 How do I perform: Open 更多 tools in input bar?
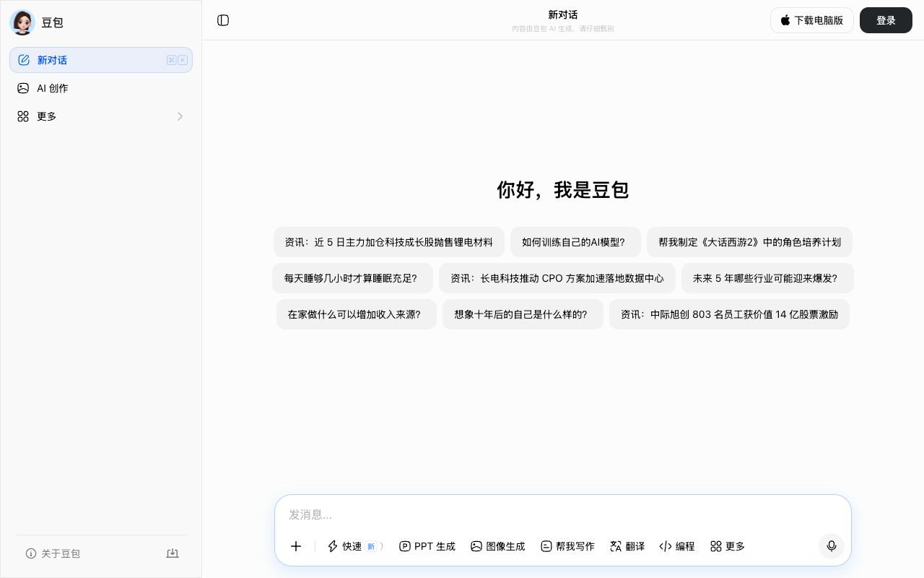coord(728,546)
